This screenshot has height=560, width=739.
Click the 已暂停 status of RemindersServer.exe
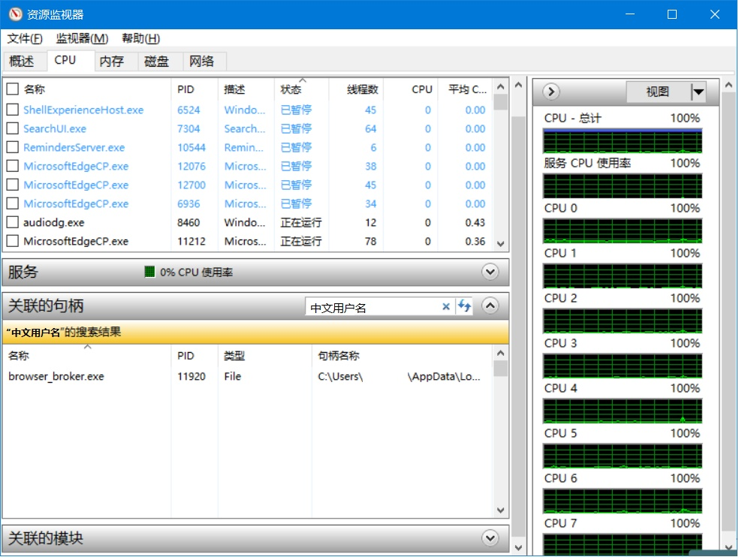tap(296, 147)
